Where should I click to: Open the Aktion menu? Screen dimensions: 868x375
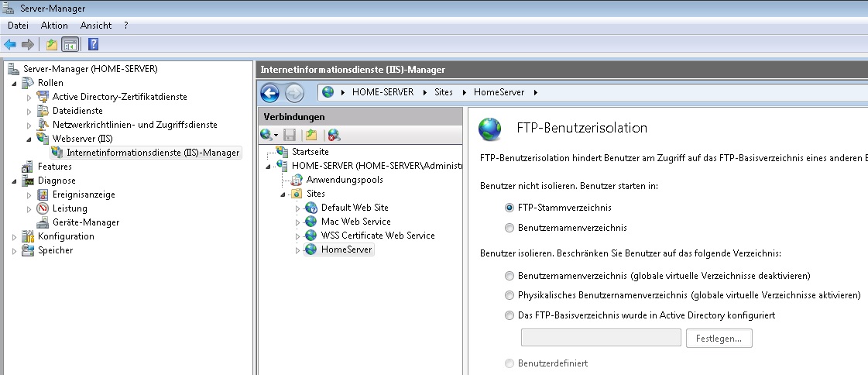54,26
